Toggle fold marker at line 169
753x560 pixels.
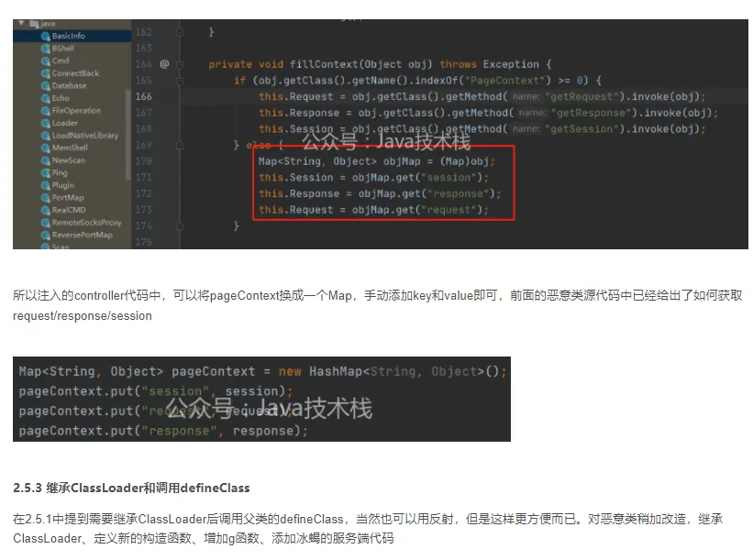tap(180, 145)
